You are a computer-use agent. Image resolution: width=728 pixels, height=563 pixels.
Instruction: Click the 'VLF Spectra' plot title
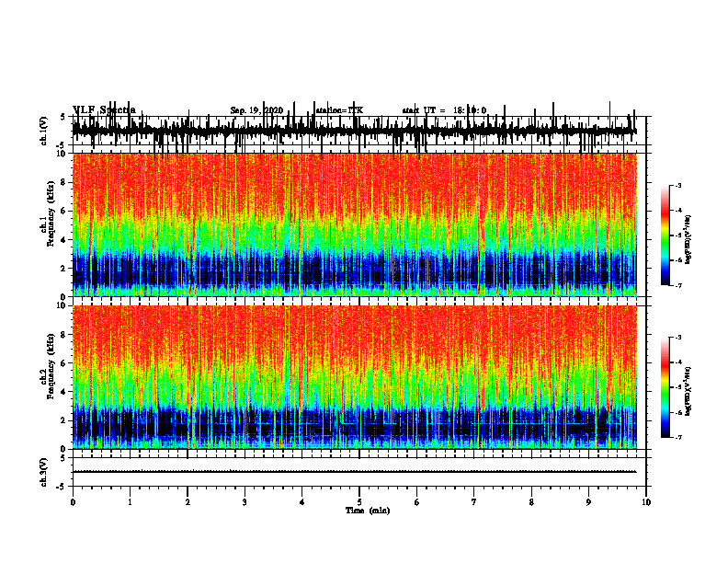point(104,110)
